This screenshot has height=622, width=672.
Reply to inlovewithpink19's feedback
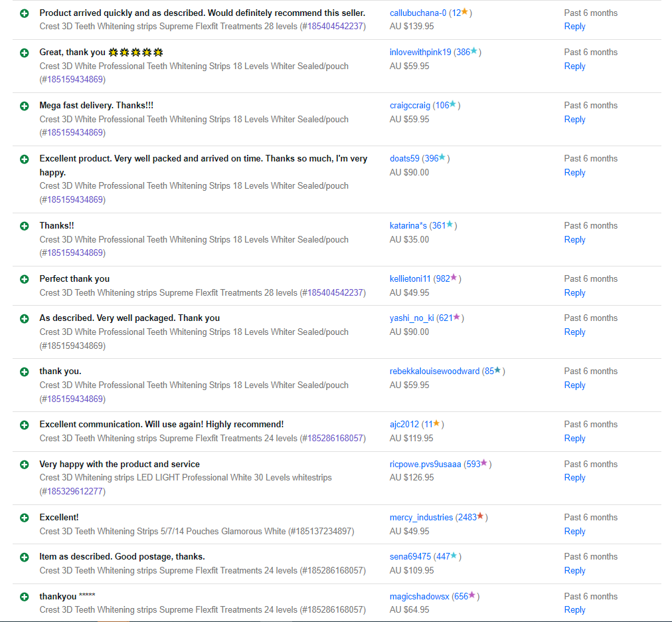click(574, 66)
